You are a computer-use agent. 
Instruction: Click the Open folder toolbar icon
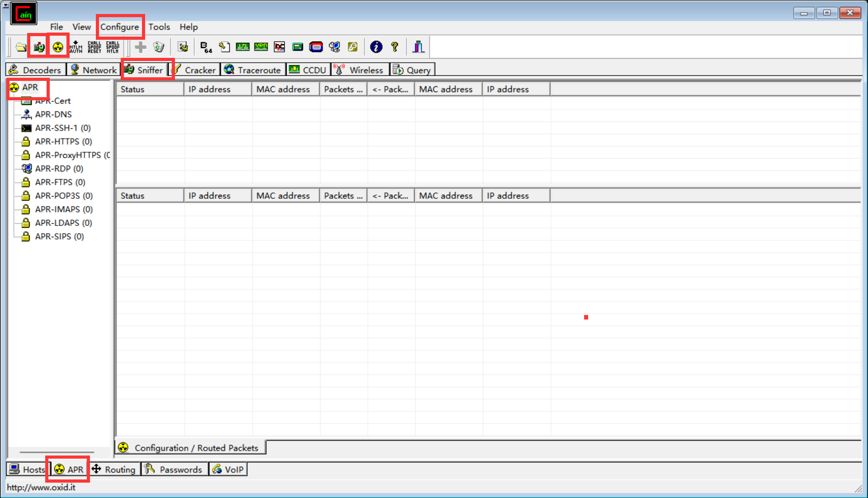click(x=21, y=47)
